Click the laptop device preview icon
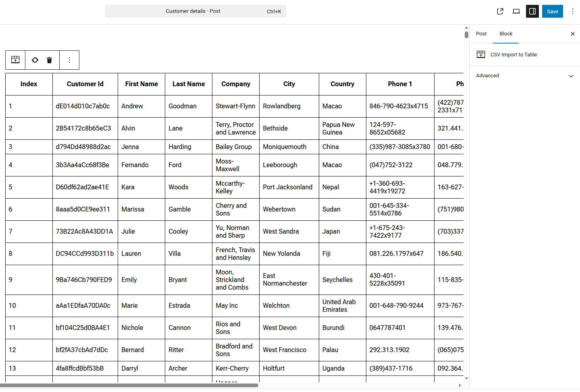The height and width of the screenshot is (392, 580). pos(516,11)
